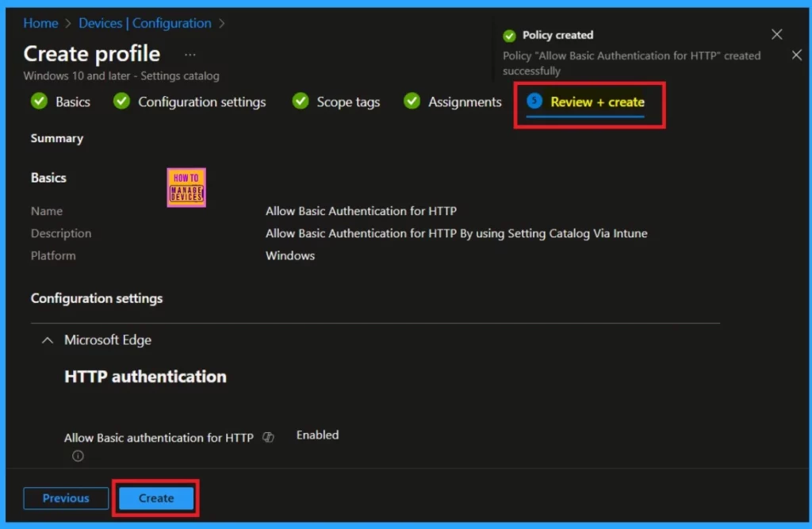This screenshot has height=529, width=812.
Task: Click the info icon under Allow Basic authentication
Action: coord(78,456)
